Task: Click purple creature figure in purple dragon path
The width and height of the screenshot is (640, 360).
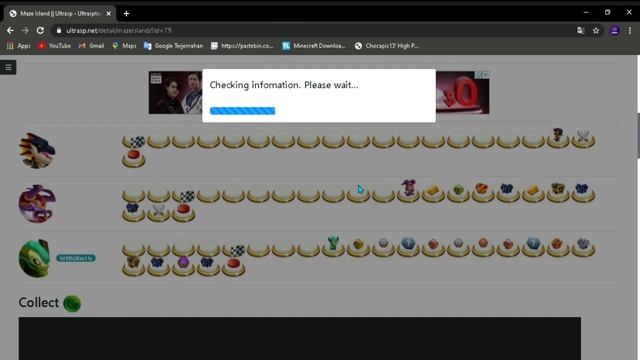Action: pos(408,191)
